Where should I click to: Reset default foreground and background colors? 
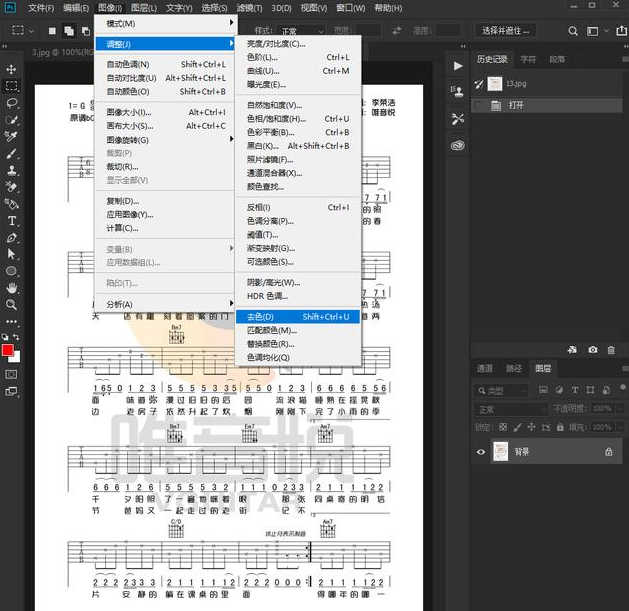(5, 337)
